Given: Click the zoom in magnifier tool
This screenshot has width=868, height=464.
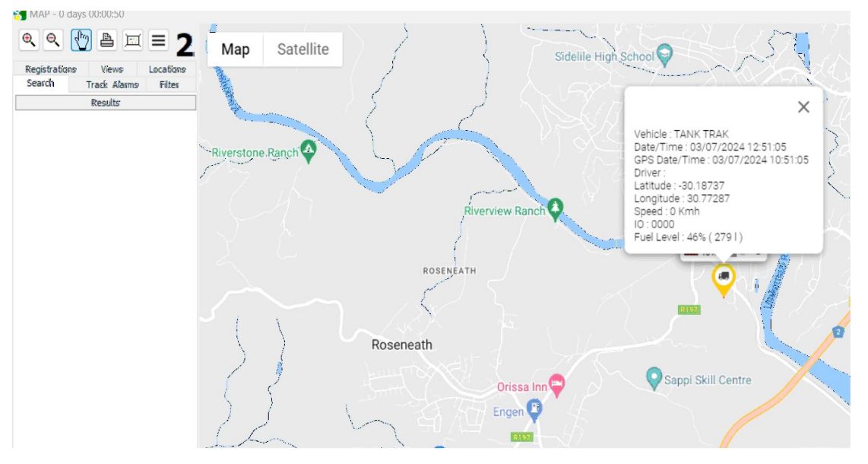Looking at the screenshot, I should (x=28, y=41).
